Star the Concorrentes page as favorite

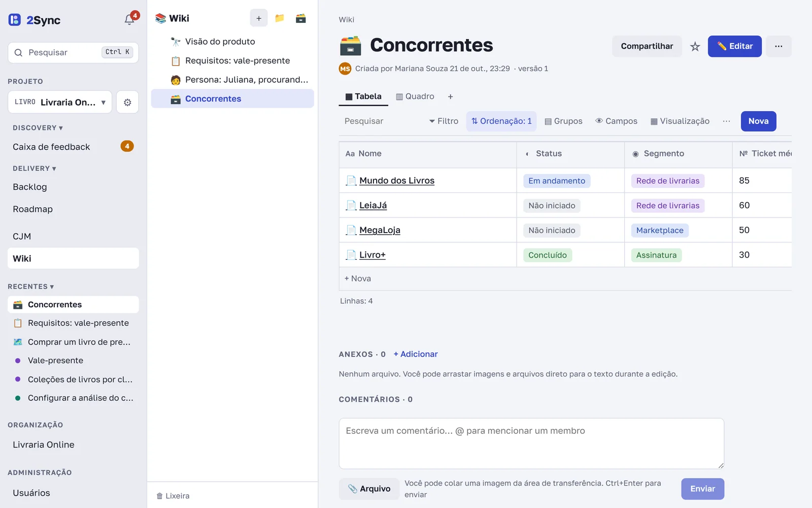pyautogui.click(x=695, y=46)
